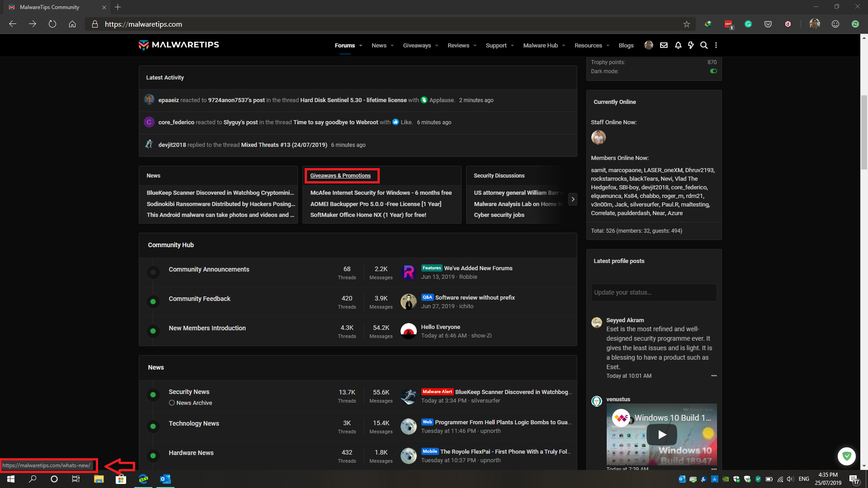Open the site search magnifier
The width and height of the screenshot is (868, 488).
tap(704, 45)
